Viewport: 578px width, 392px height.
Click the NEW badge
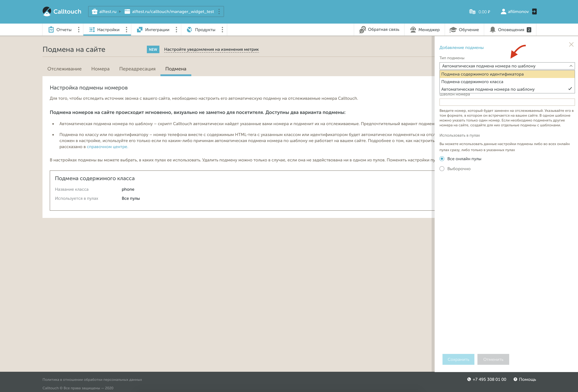click(x=153, y=49)
